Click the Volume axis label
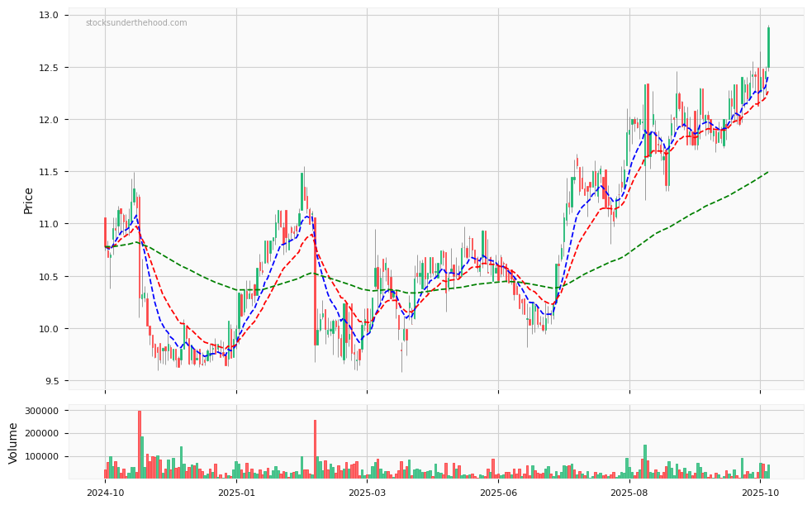The image size is (812, 505). (x=13, y=443)
